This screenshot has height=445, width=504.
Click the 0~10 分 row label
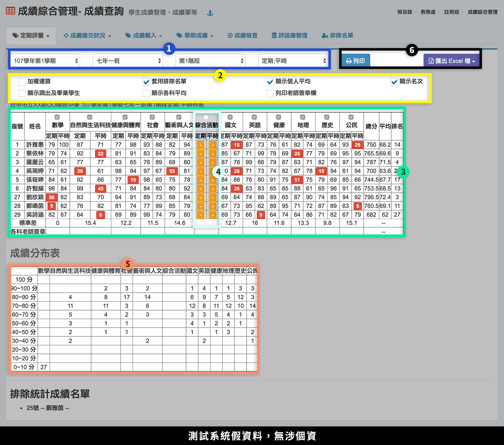coord(24,367)
